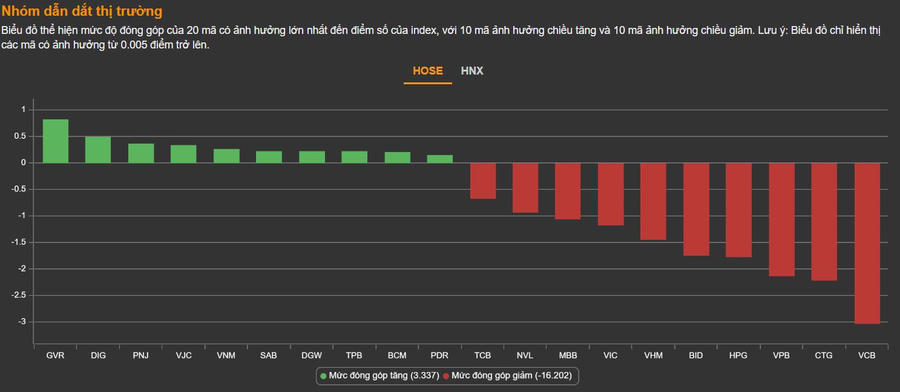The width and height of the screenshot is (900, 392).
Task: Click the green VJC bar
Action: tap(184, 154)
